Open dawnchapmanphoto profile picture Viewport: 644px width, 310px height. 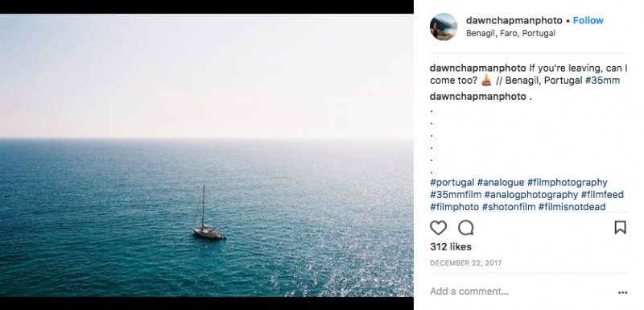444,27
